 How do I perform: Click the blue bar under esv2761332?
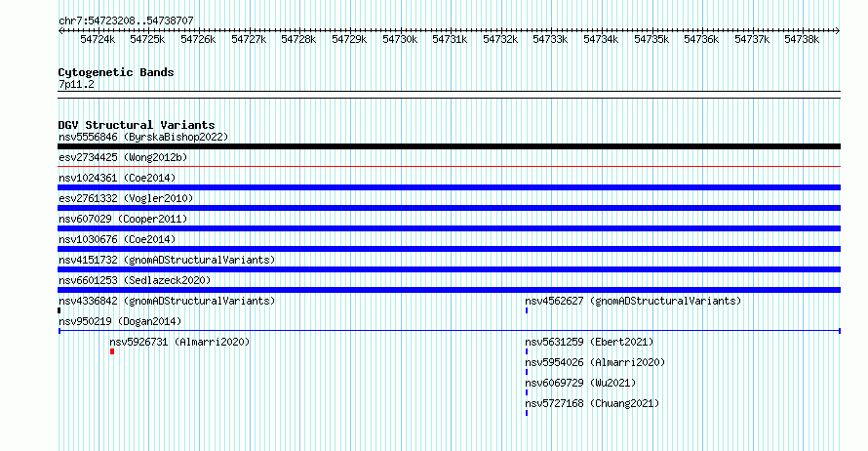(449, 208)
